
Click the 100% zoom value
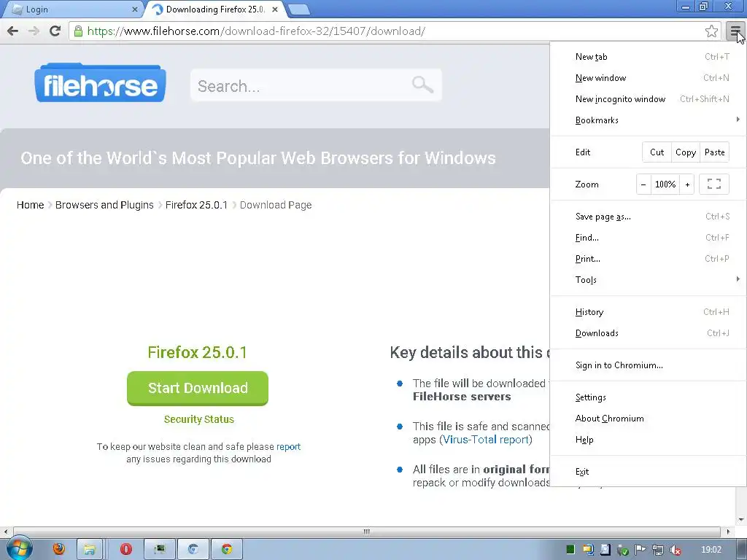tap(665, 184)
